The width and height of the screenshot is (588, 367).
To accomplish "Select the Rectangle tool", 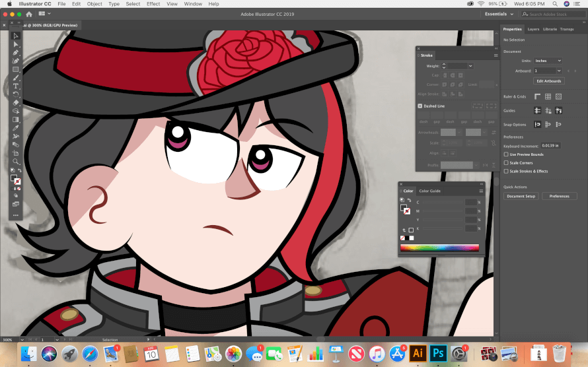I will pos(15,69).
